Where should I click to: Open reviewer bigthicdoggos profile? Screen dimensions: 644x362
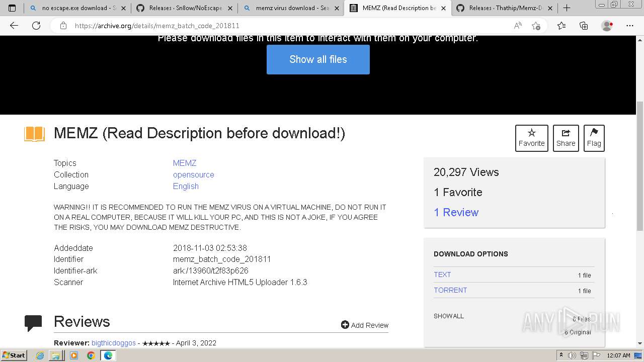(114, 343)
